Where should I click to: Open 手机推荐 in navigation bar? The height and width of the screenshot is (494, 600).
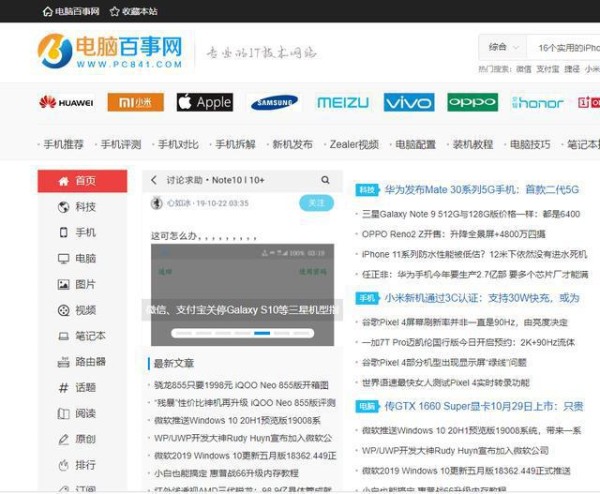tap(63, 144)
